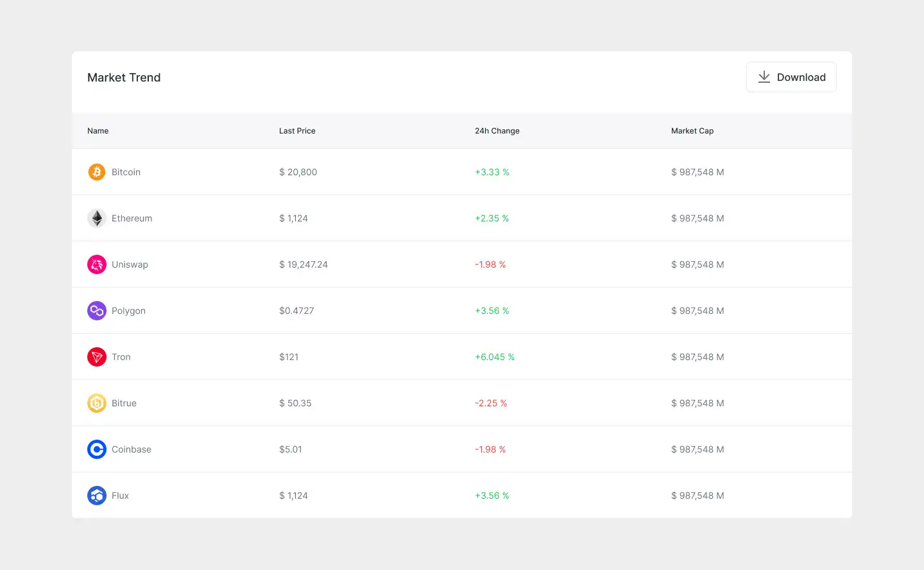Screen dimensions: 924x570
Task: Select the Name column header
Action: (x=98, y=131)
